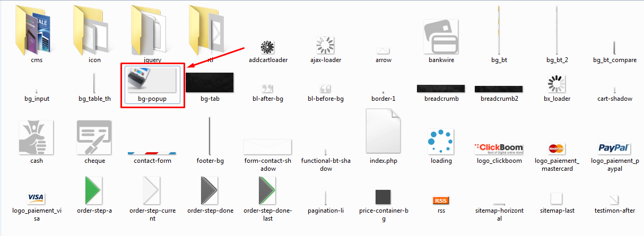Select the loading spinner image

coord(441,147)
